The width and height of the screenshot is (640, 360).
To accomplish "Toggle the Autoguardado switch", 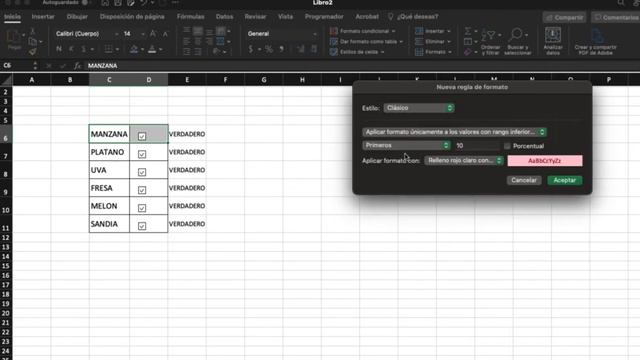I will pyautogui.click(x=85, y=2).
